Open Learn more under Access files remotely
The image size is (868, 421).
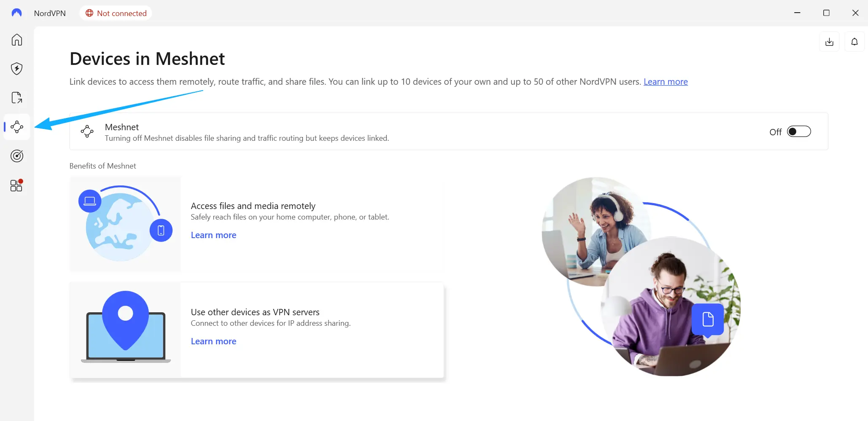[213, 235]
